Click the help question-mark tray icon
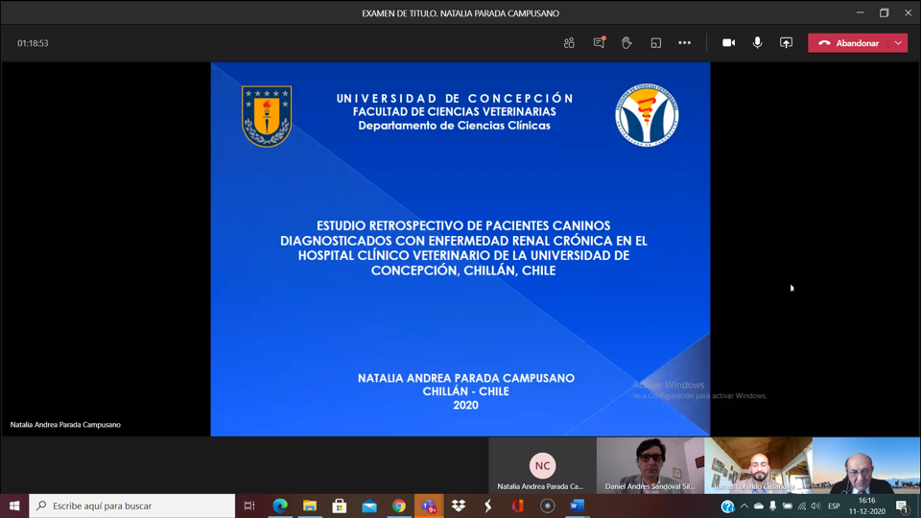Image resolution: width=922 pixels, height=518 pixels. coord(727,506)
